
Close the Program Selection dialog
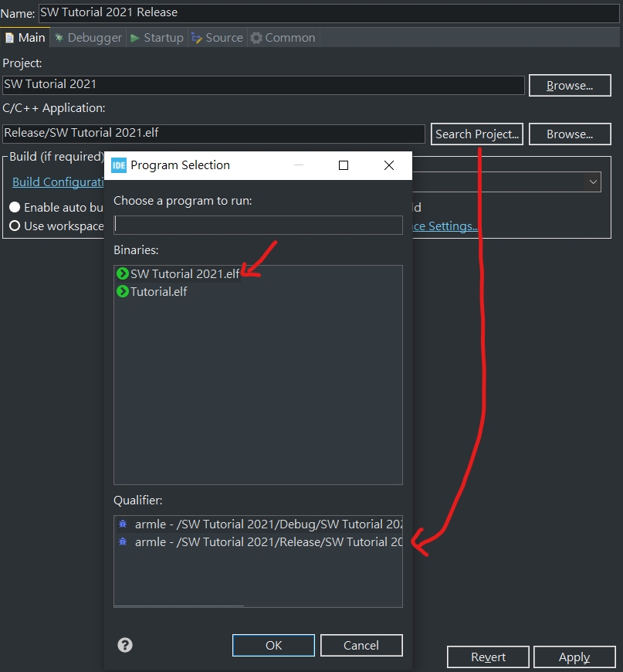pos(388,165)
